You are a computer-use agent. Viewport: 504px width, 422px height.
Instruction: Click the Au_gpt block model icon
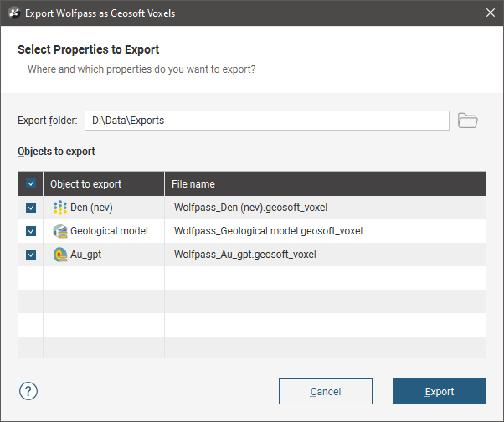pos(59,255)
